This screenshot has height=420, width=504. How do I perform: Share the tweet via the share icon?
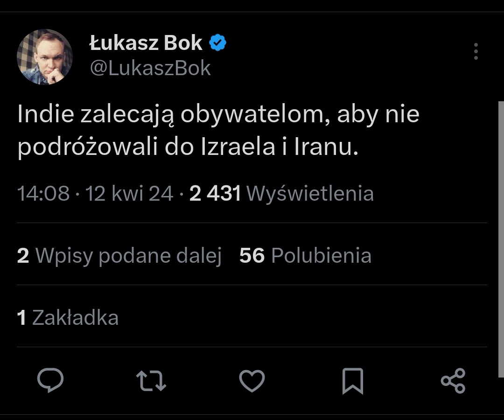[x=453, y=380]
